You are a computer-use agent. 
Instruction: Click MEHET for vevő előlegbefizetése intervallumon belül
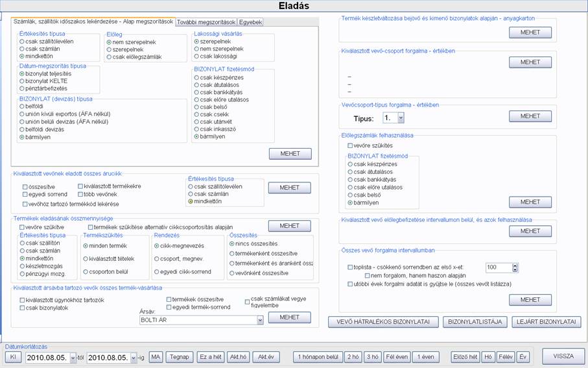[530, 231]
